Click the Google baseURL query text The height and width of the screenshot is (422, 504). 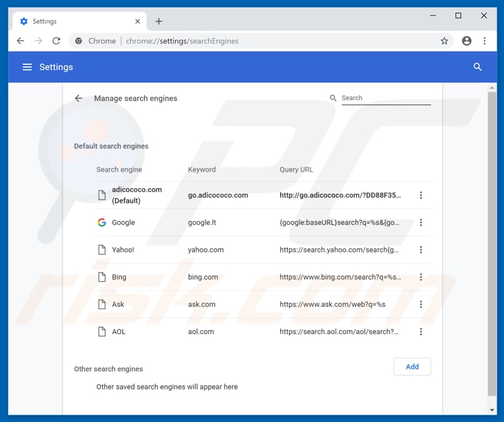[339, 222]
